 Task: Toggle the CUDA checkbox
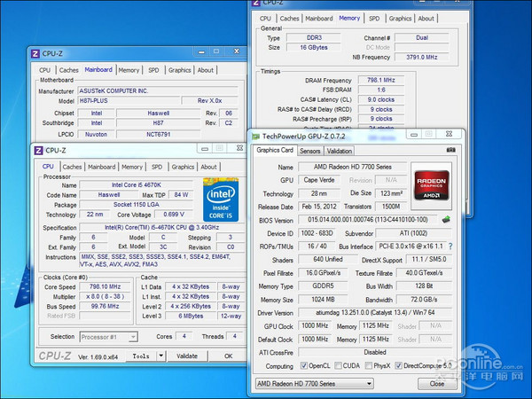click(x=340, y=365)
